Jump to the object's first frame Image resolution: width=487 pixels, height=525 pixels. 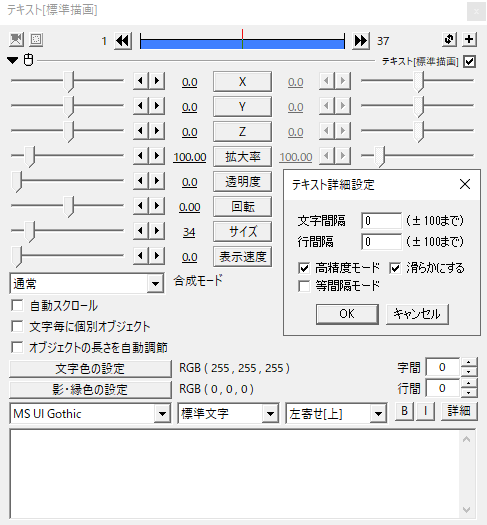click(x=123, y=41)
